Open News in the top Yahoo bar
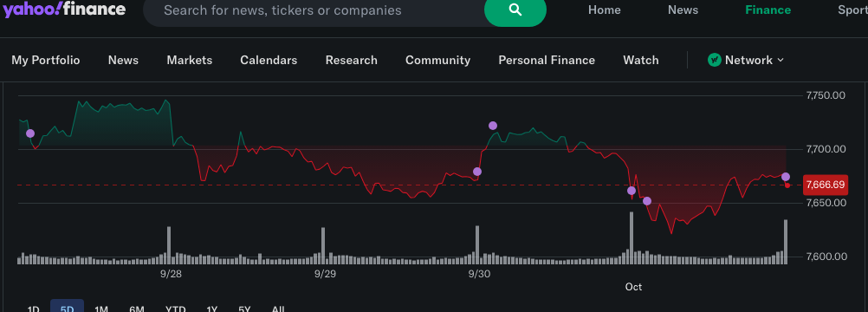 click(x=683, y=10)
